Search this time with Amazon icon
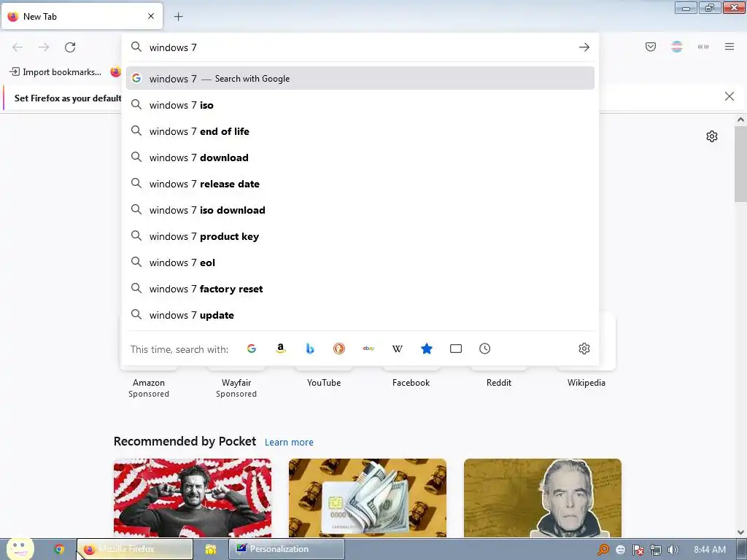 pyautogui.click(x=281, y=349)
